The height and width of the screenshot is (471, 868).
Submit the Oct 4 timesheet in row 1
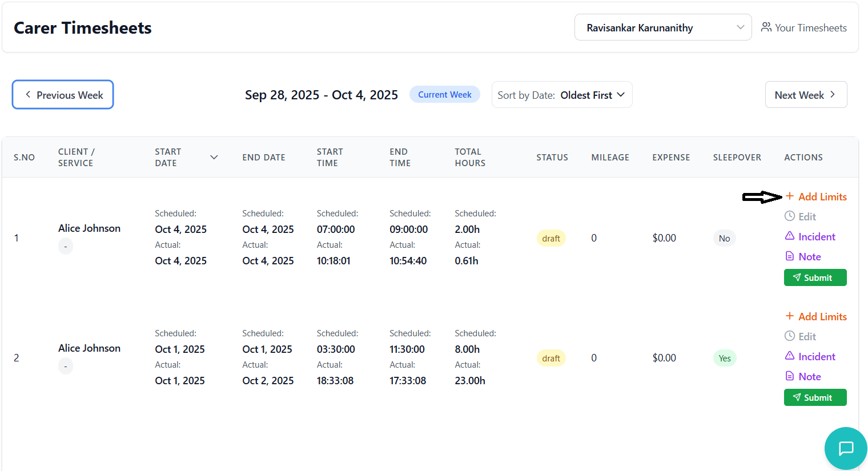(x=815, y=277)
